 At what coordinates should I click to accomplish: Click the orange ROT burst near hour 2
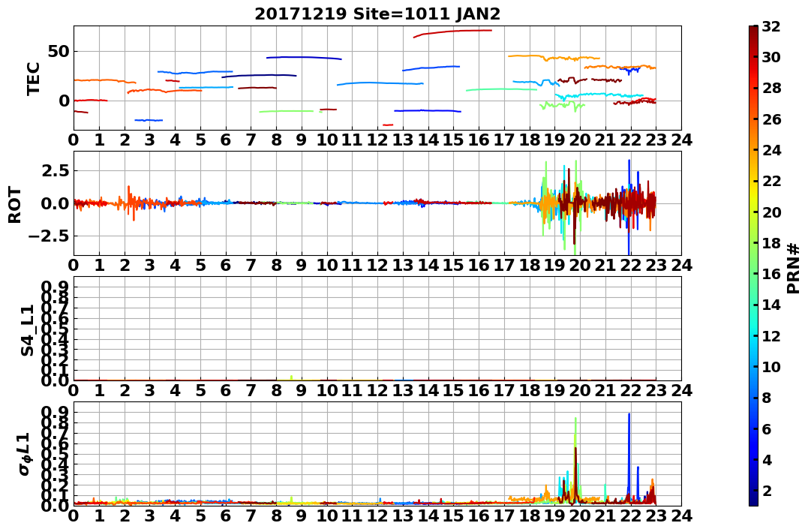point(130,202)
